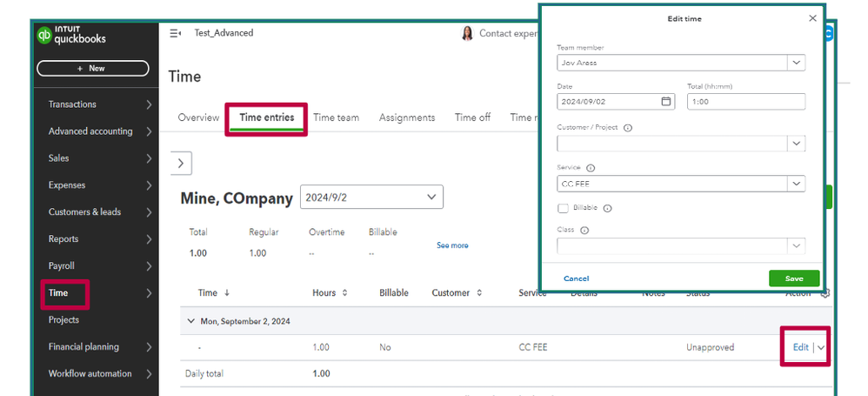
Task: Click the Cancel link in dialog
Action: click(577, 279)
